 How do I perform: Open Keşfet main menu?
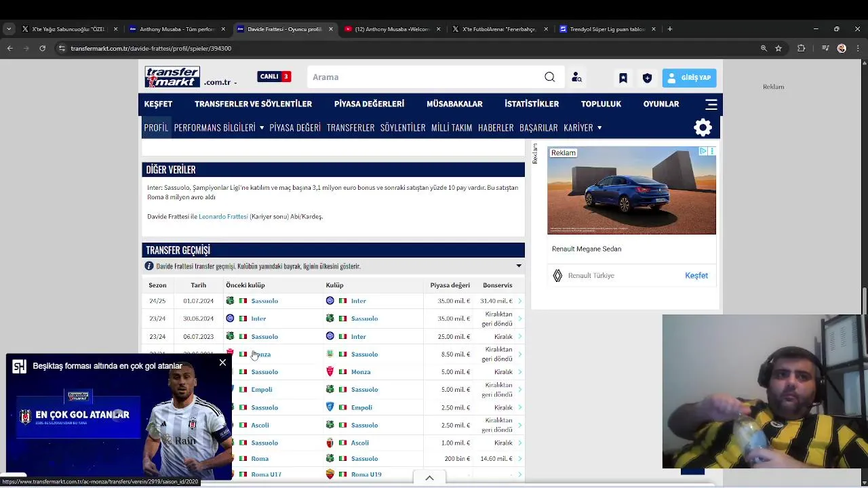(x=158, y=104)
